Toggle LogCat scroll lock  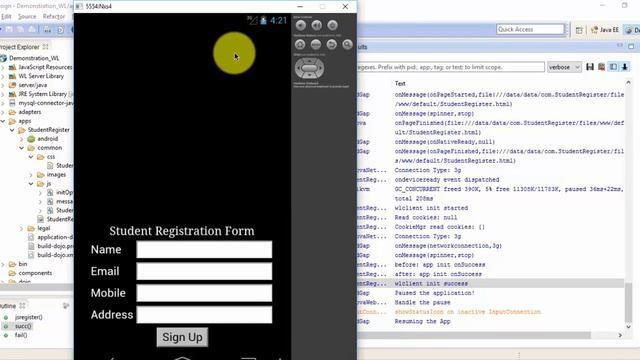click(624, 67)
